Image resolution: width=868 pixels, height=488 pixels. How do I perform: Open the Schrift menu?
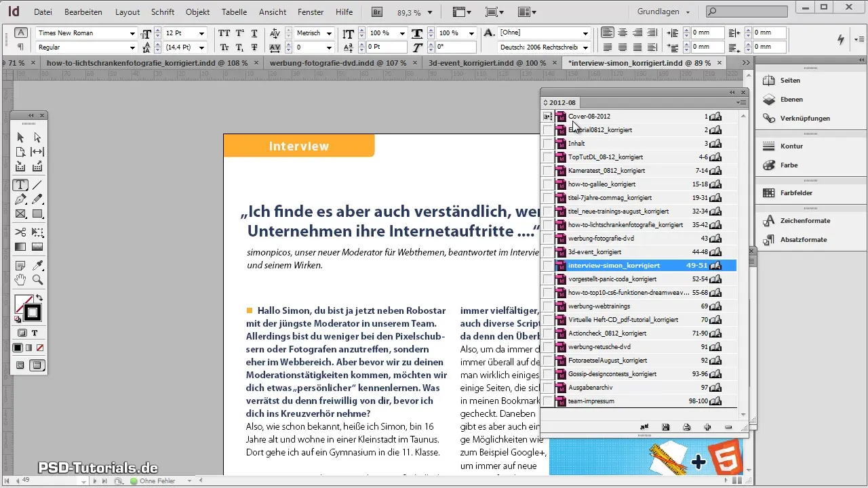tap(163, 12)
